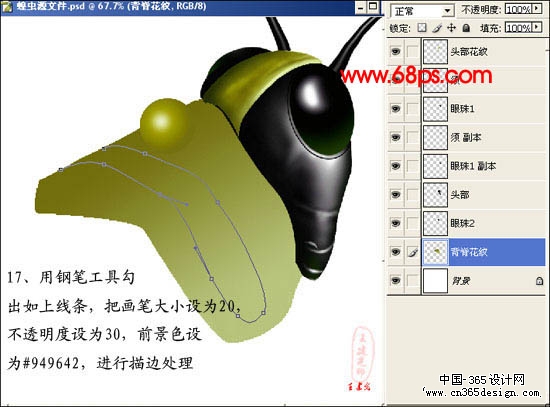Select the 眼珠1 副本 layer name
The image size is (550, 407).
(x=473, y=166)
